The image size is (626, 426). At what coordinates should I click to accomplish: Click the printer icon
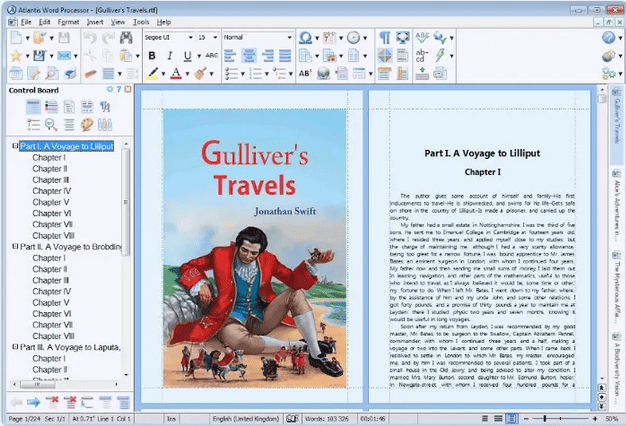click(70, 73)
